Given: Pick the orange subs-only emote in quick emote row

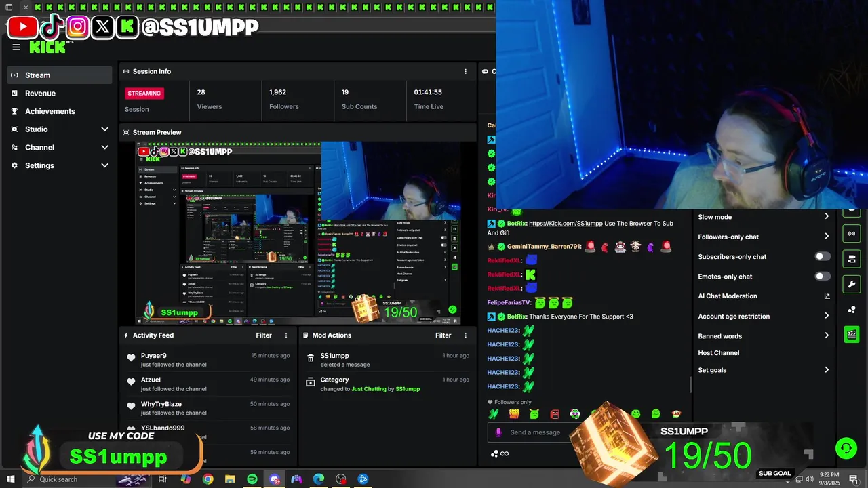Looking at the screenshot, I should click(x=514, y=414).
